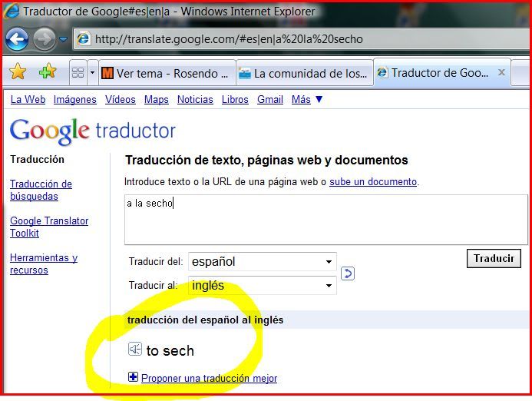Click the translated text to sech
Image resolution: width=532 pixels, height=401 pixels.
pyautogui.click(x=170, y=351)
